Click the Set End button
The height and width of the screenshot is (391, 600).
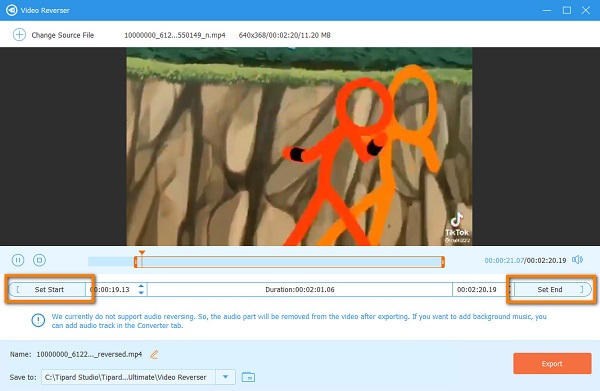(551, 289)
